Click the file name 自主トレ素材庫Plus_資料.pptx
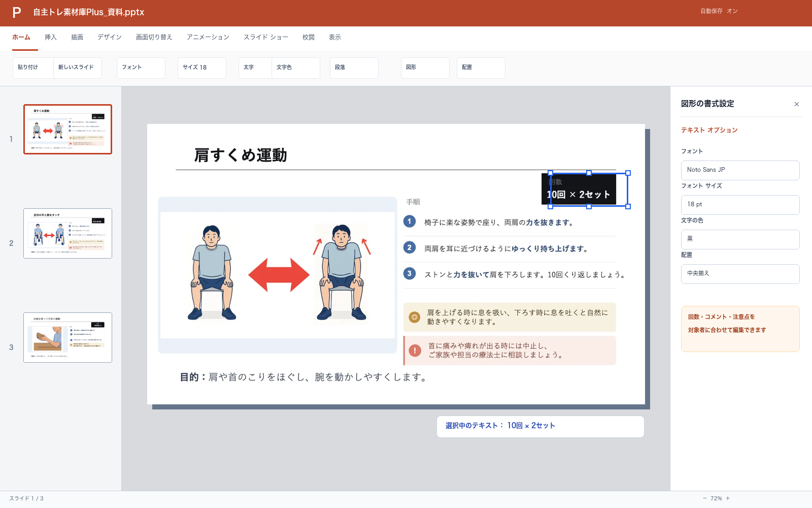812x508 pixels. coord(89,12)
